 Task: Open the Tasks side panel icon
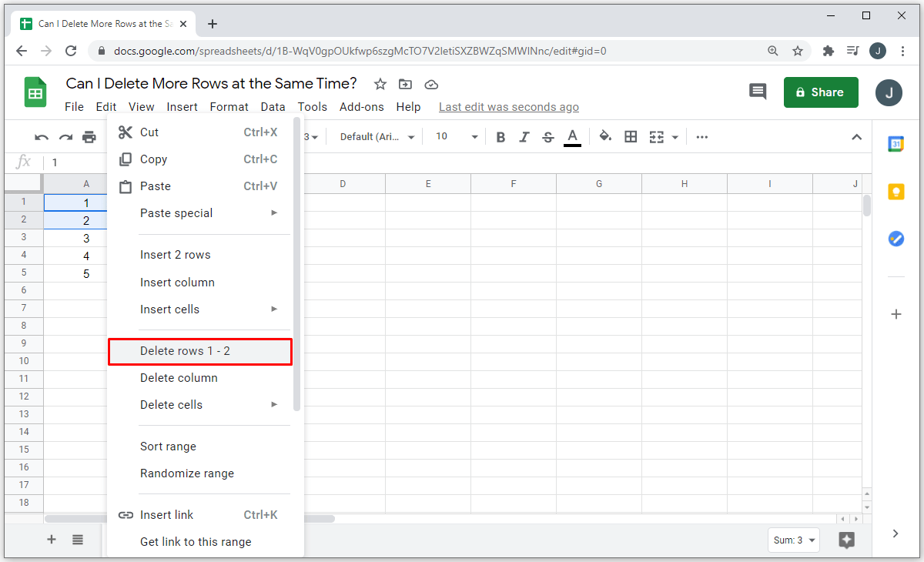896,239
